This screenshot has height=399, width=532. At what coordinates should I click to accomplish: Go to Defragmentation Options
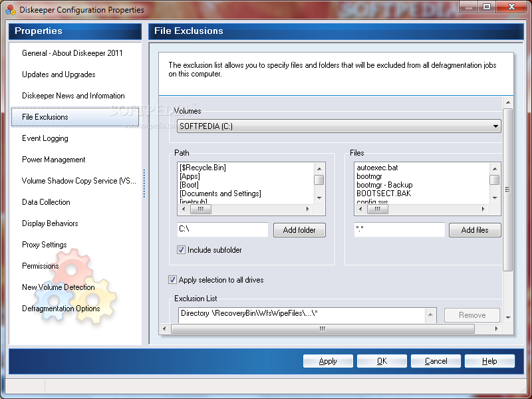[x=61, y=309]
